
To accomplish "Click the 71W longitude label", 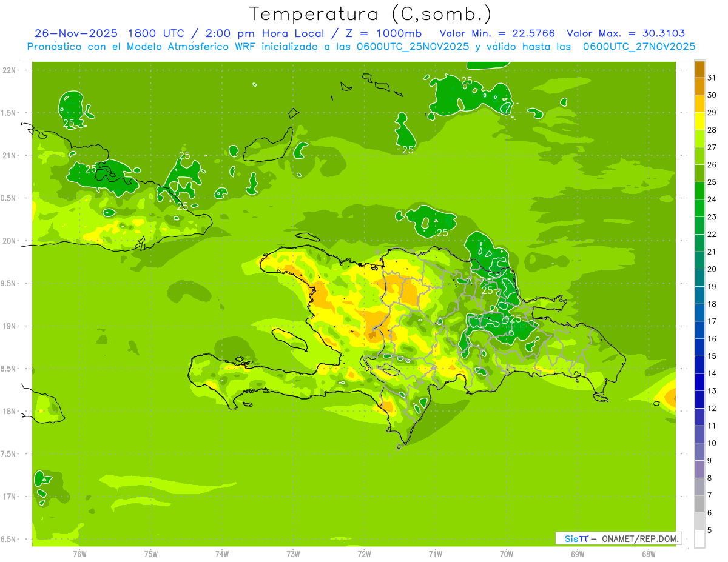I will point(435,554).
